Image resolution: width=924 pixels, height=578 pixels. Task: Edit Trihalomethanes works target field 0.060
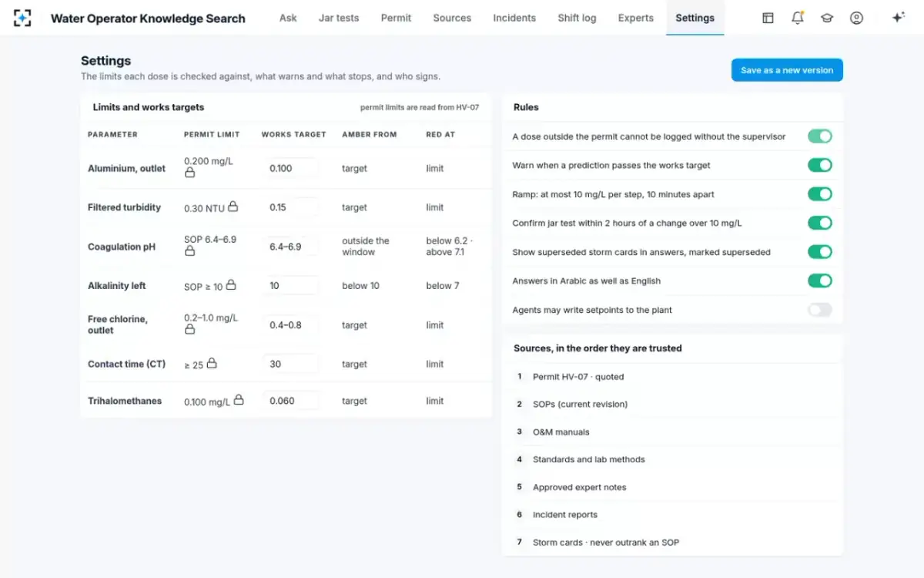[x=290, y=401]
